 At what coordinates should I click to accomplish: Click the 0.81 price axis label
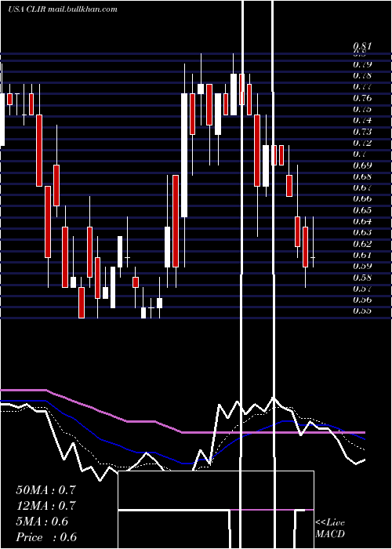(x=362, y=46)
